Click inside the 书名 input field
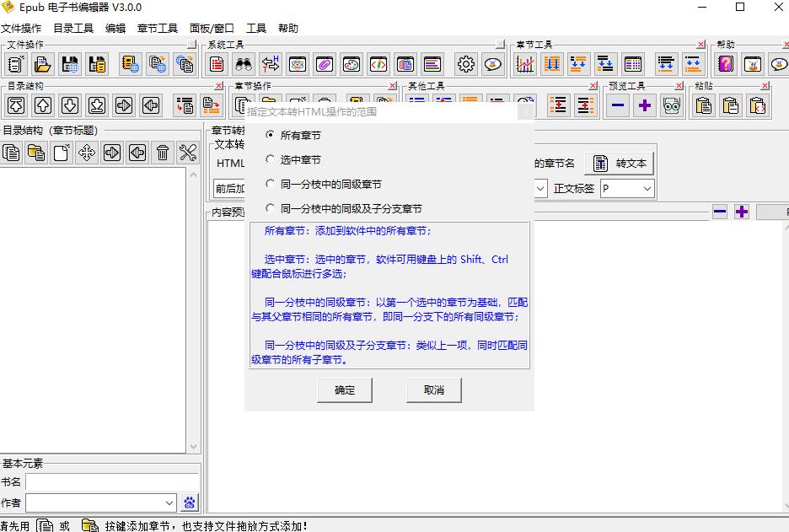The width and height of the screenshot is (789, 532). pyautogui.click(x=110, y=481)
